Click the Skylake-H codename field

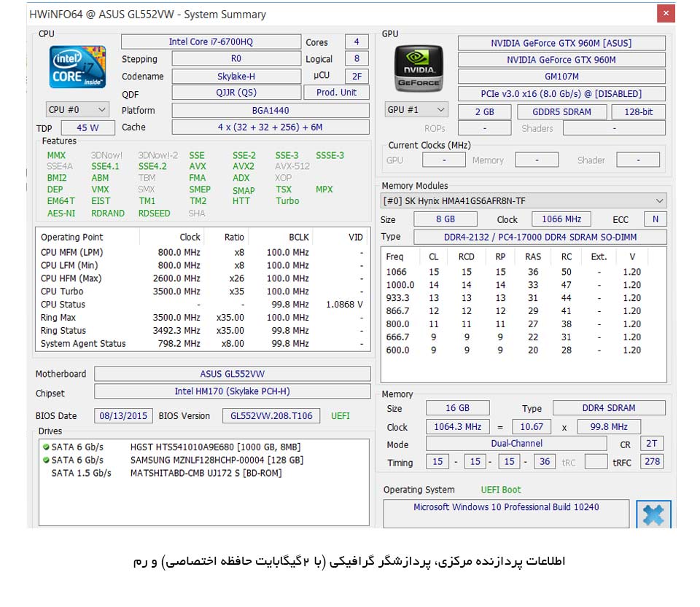pos(236,77)
